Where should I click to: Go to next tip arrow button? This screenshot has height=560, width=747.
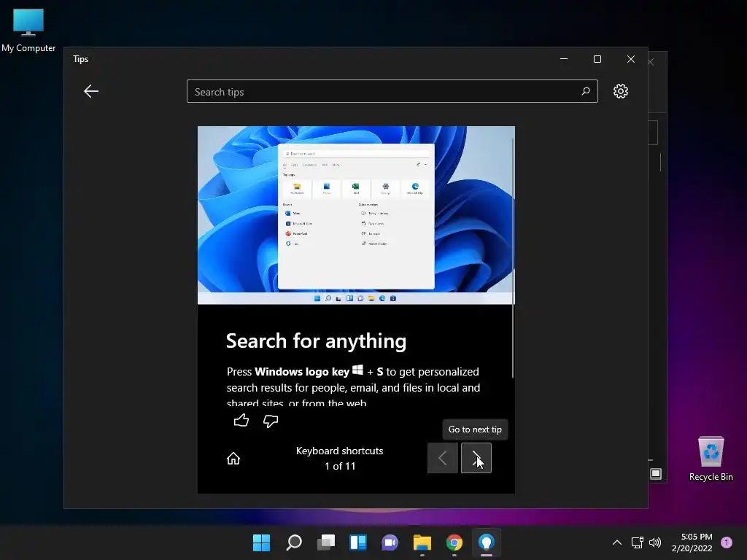click(476, 458)
